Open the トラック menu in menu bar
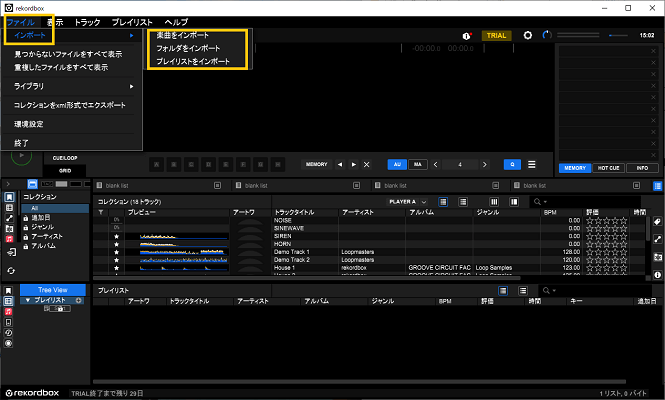This screenshot has height=400, width=665. click(x=87, y=22)
